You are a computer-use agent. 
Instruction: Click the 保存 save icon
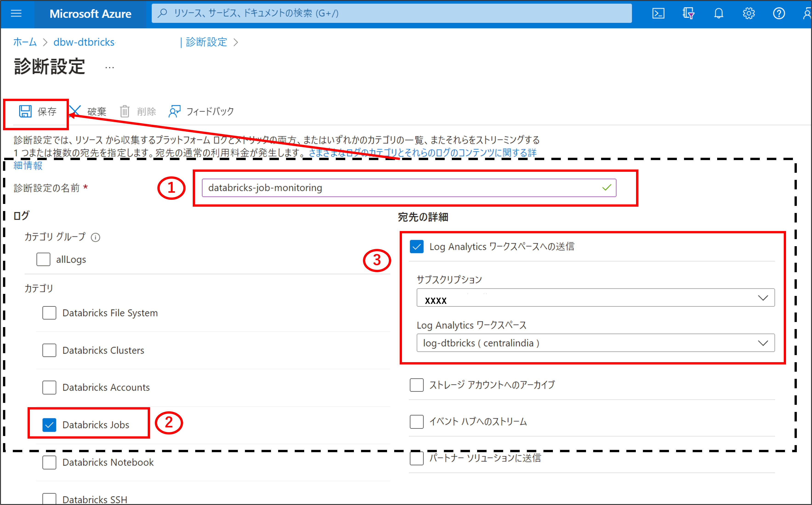tap(25, 111)
